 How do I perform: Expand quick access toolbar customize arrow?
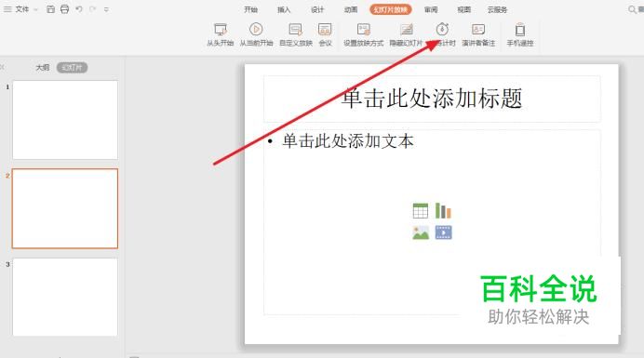pos(106,9)
